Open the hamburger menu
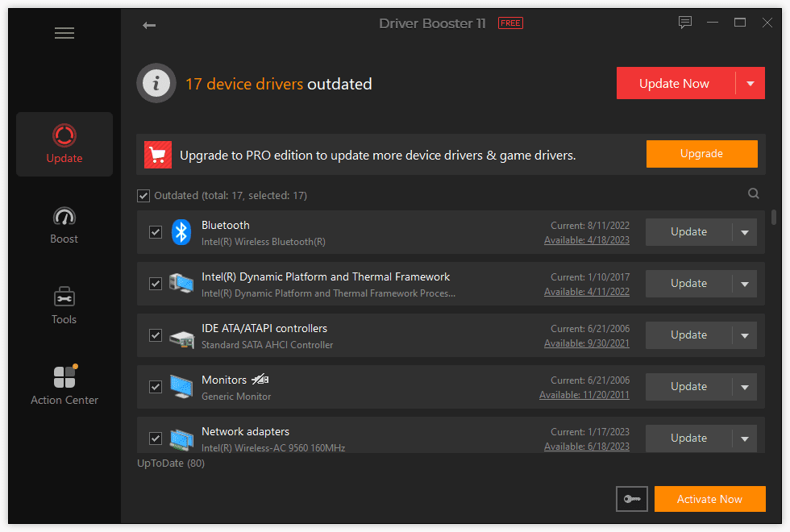The image size is (790, 532). coord(64,33)
